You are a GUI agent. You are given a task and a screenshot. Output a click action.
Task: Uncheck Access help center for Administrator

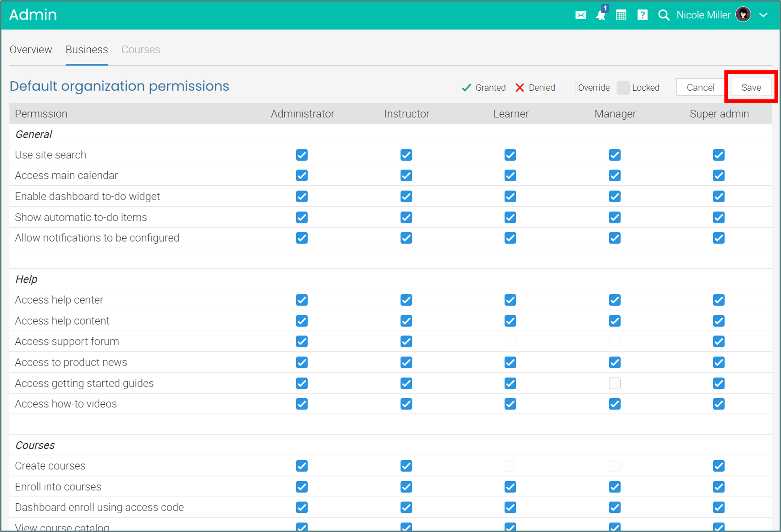301,300
